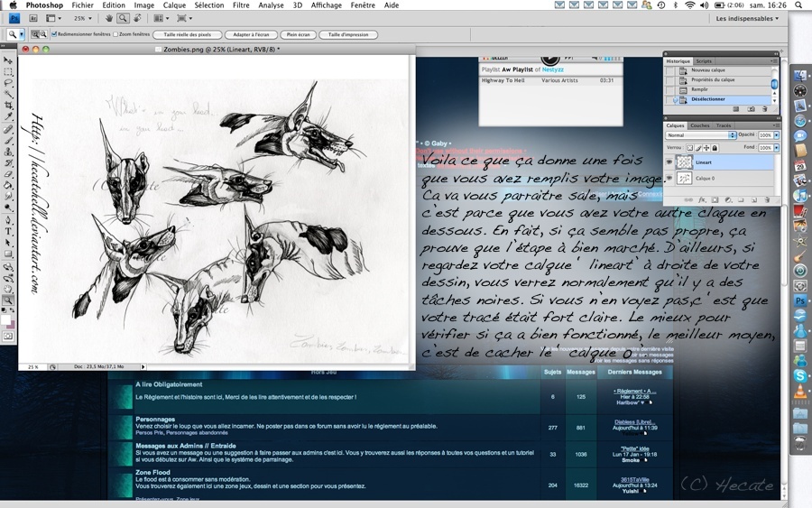The image size is (812, 508).
Task: Click the layer style fx button
Action: (x=702, y=200)
